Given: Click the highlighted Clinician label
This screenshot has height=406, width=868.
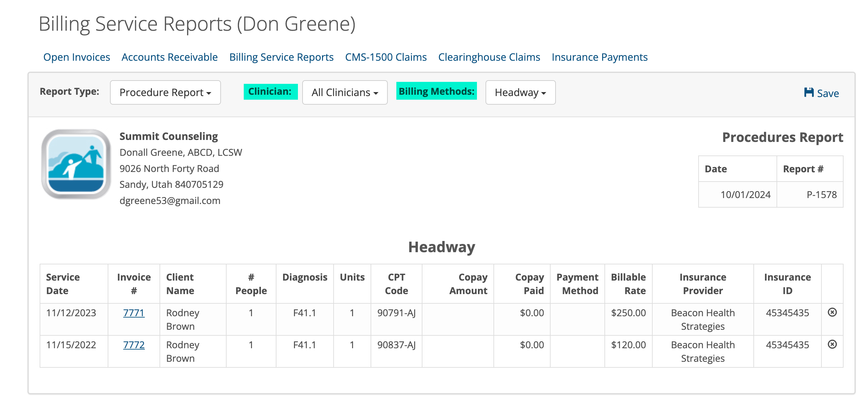Looking at the screenshot, I should [271, 91].
